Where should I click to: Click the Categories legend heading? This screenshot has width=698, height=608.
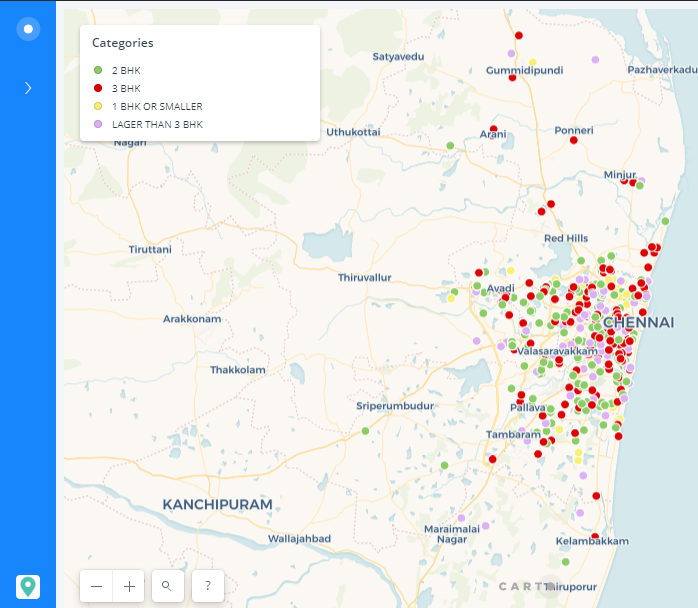pos(122,43)
